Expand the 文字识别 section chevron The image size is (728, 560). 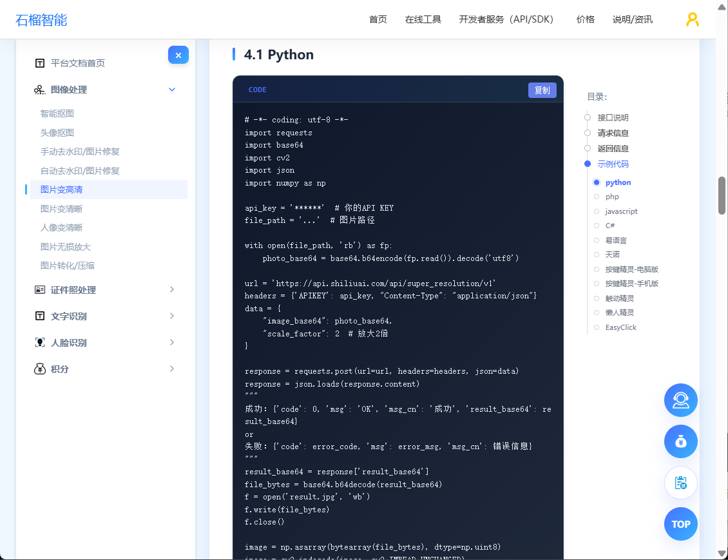[x=172, y=316]
